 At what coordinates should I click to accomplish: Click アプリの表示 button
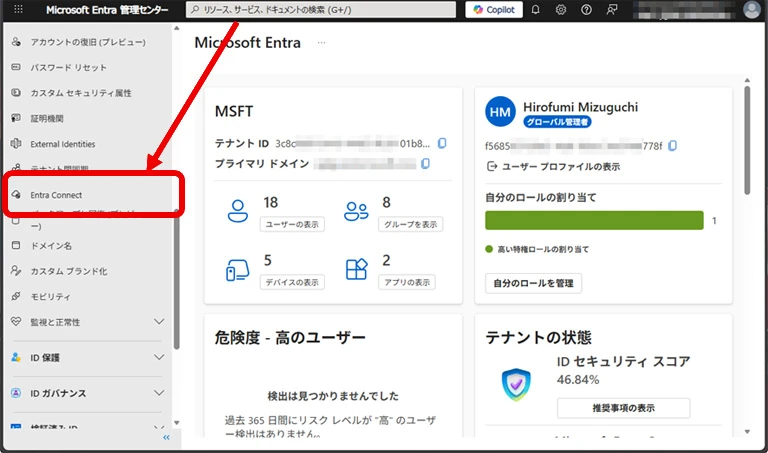[x=407, y=282]
